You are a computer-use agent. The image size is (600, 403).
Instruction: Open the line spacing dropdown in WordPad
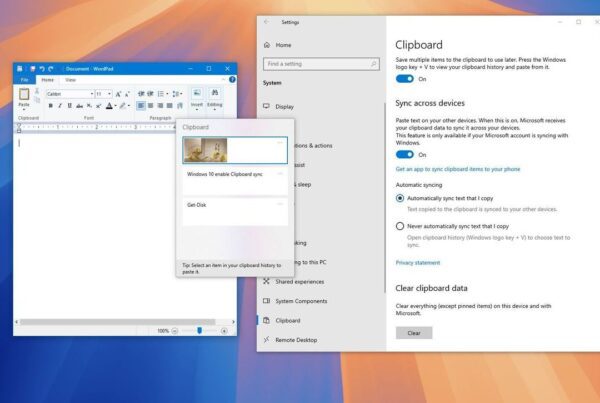181,94
